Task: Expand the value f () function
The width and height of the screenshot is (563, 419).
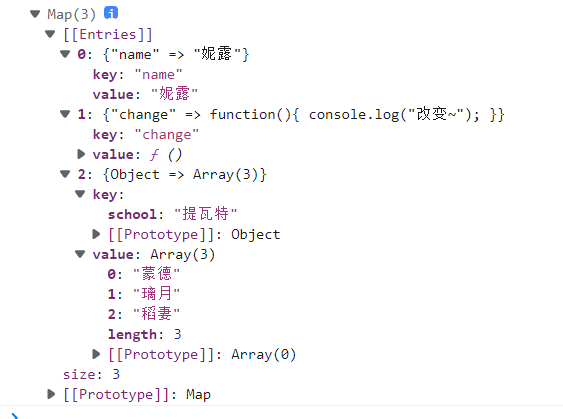Action: click(x=81, y=154)
